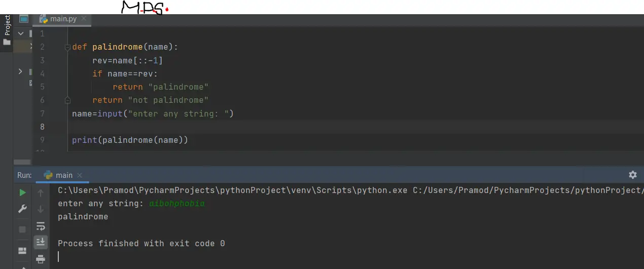Open Run panel gear settings
The width and height of the screenshot is (644, 269).
[x=632, y=175]
